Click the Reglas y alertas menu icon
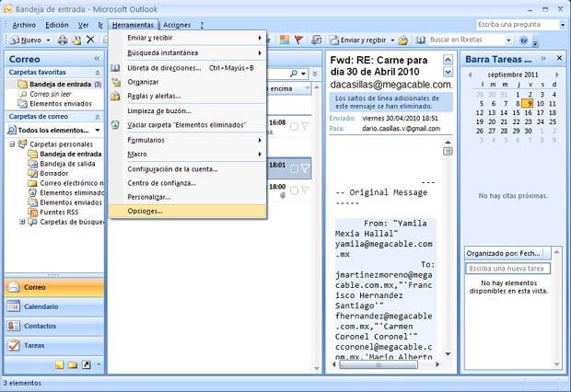The image size is (571, 392). pos(115,96)
